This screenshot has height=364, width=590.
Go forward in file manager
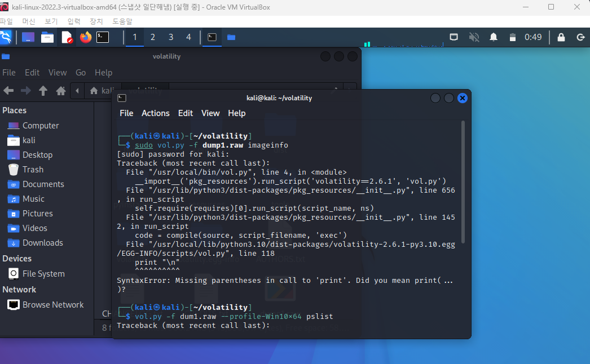pos(25,91)
